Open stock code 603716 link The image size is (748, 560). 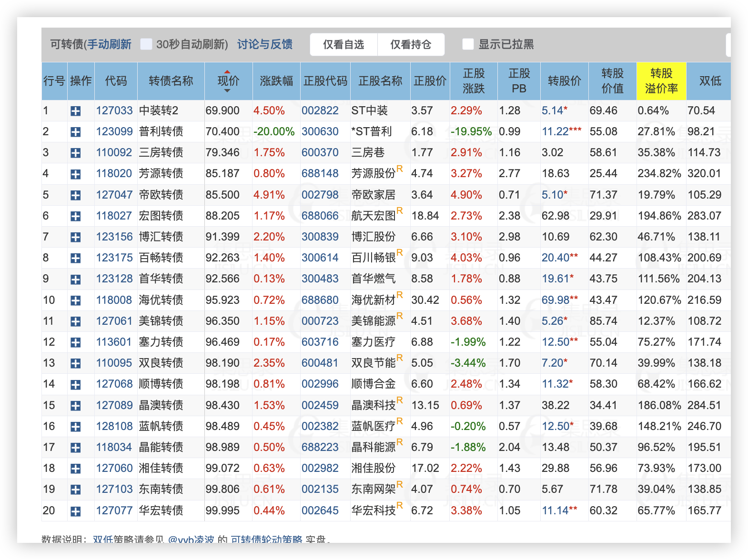(x=320, y=342)
